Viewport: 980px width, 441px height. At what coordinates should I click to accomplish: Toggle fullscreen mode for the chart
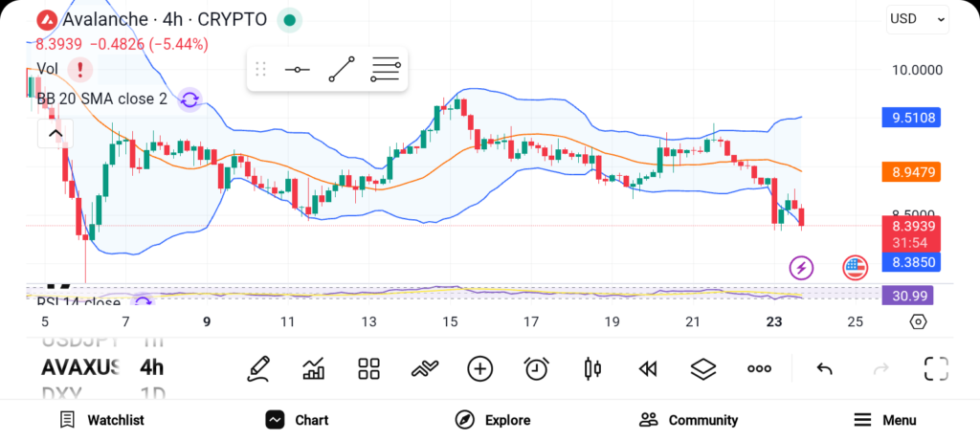tap(935, 368)
